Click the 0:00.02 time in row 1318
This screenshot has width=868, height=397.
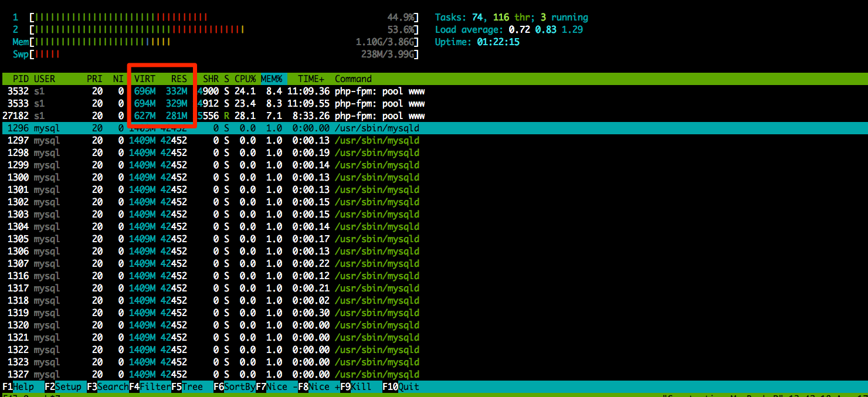(311, 300)
